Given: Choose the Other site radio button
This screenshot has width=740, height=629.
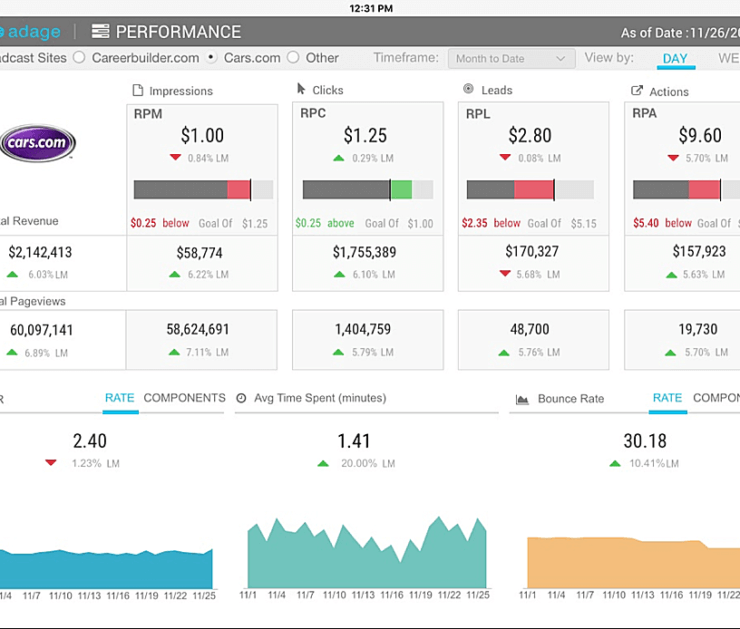Looking at the screenshot, I should 293,58.
